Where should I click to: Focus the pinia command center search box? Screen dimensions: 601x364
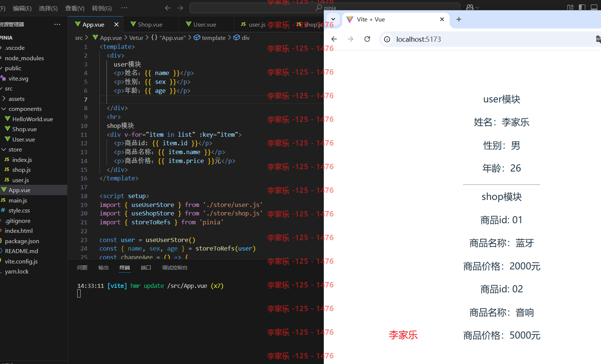point(325,8)
